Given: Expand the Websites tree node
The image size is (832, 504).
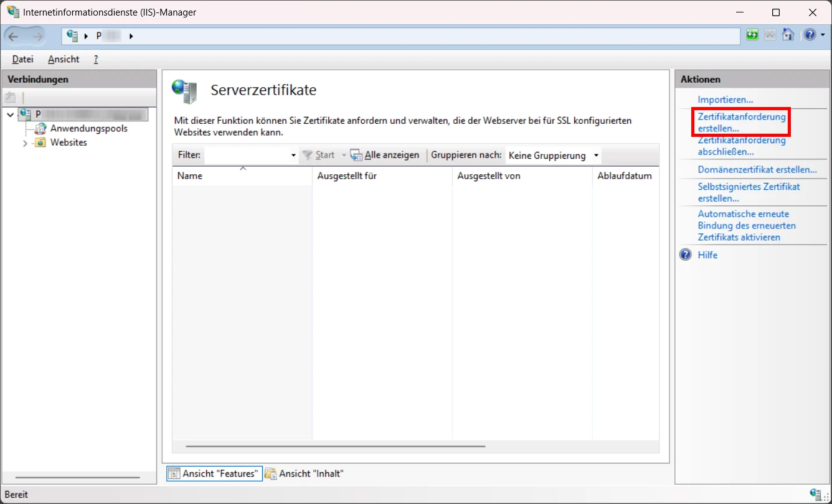Looking at the screenshot, I should point(25,143).
